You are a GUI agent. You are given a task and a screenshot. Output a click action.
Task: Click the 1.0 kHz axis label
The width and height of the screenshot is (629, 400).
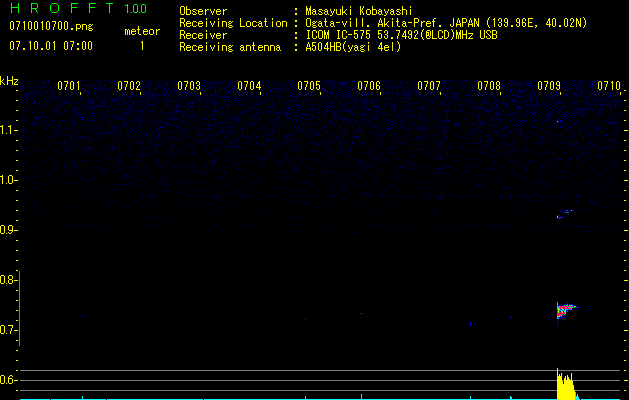click(9, 180)
